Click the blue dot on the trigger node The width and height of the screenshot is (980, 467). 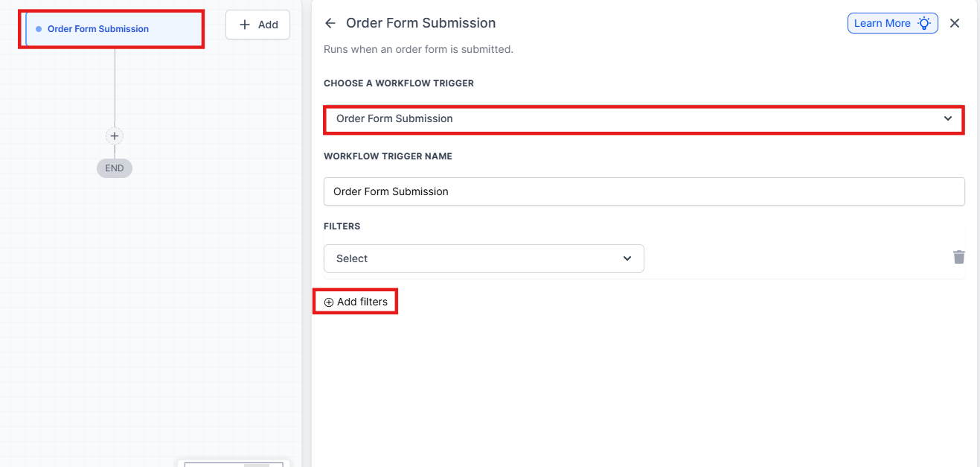point(39,29)
